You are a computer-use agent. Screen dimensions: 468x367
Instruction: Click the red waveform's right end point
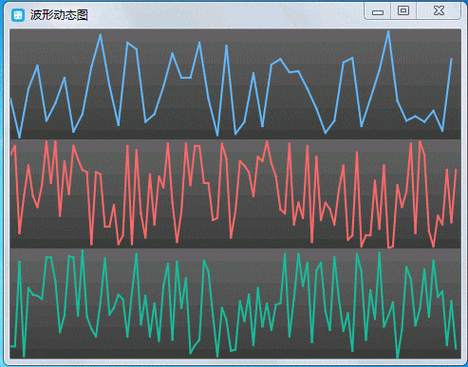[x=456, y=170]
